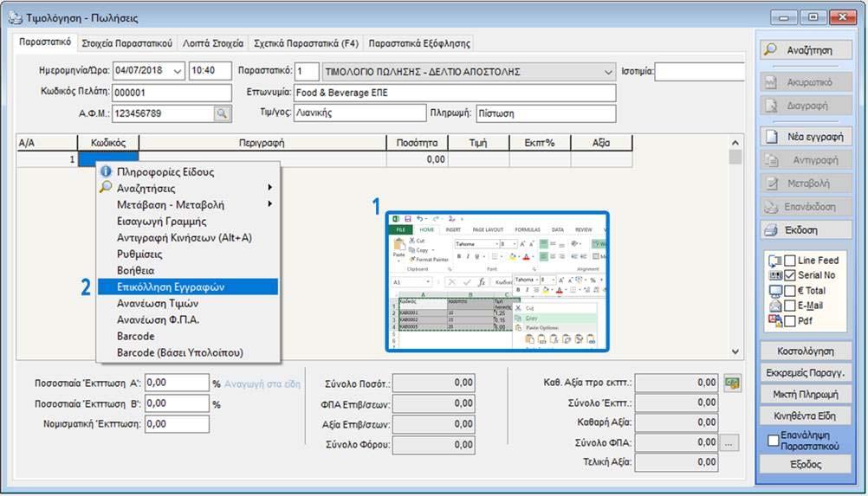Click the Επανέκδοση reissue button
The image size is (868, 496).
806,207
